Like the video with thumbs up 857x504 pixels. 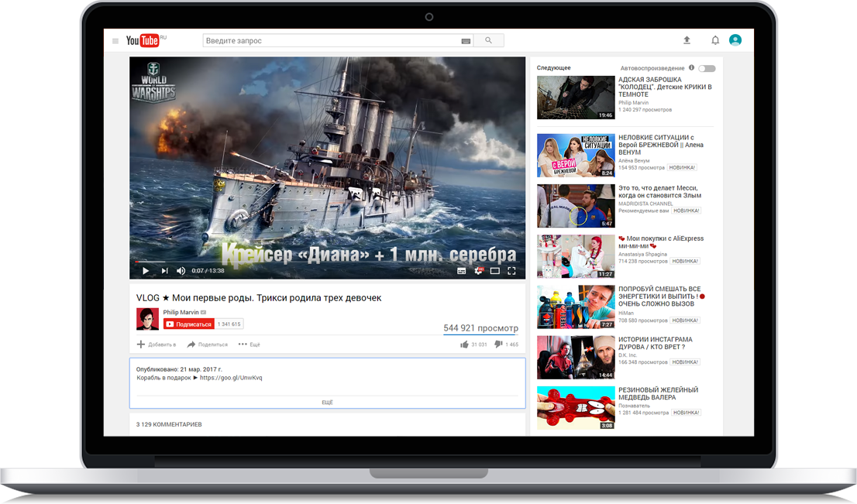pyautogui.click(x=465, y=345)
